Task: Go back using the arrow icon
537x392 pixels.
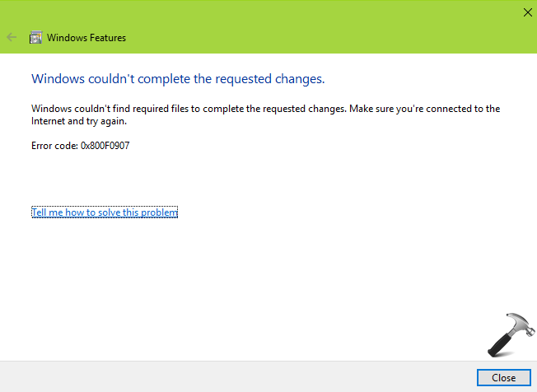Action: click(x=12, y=37)
